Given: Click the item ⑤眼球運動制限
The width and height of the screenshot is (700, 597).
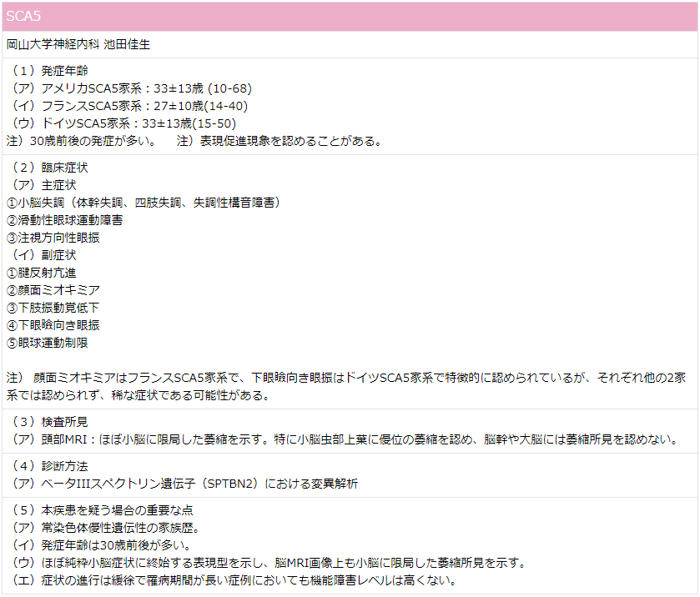Looking at the screenshot, I should [48, 342].
